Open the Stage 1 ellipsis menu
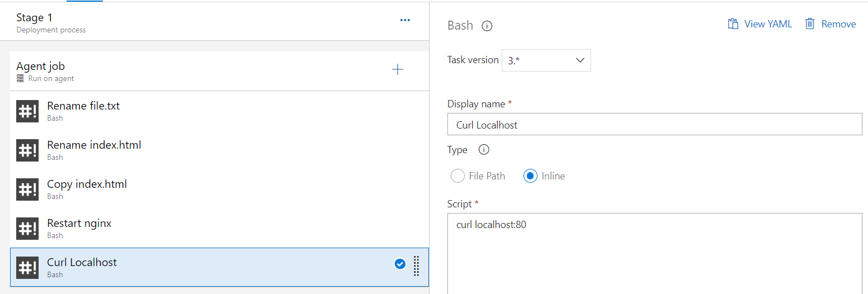Viewport: 868px width, 294px height. pyautogui.click(x=405, y=21)
